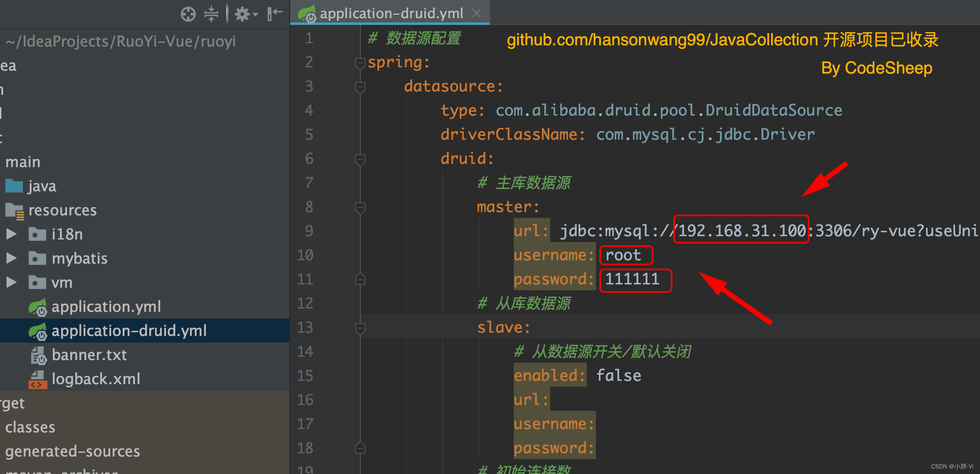Click the Spring icon on application.yml file
The image size is (980, 474).
[x=38, y=307]
